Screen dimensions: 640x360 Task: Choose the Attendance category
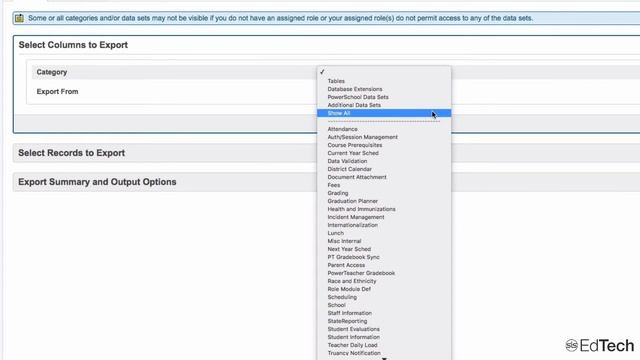pos(342,129)
